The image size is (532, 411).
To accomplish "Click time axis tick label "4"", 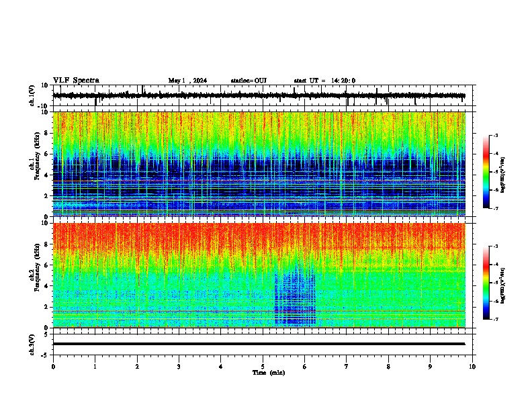I will tap(221, 367).
